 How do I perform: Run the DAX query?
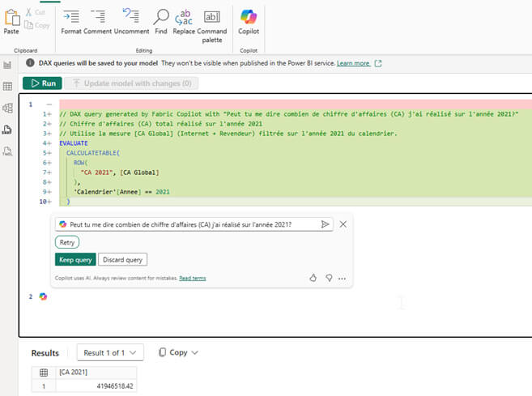40,83
